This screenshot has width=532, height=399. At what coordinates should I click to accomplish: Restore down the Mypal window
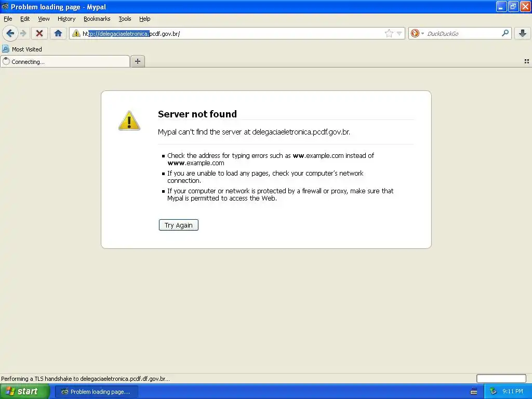coord(513,6)
